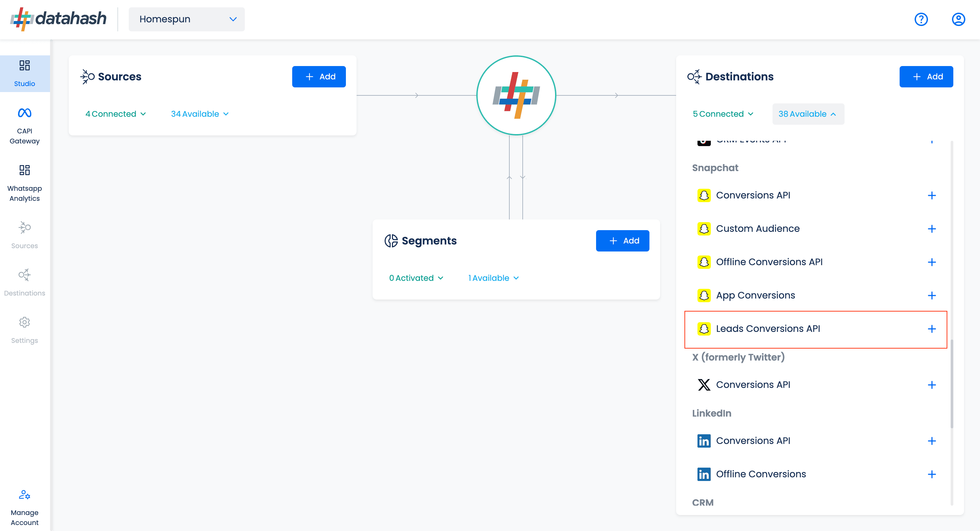Screen dimensions: 980x531
Task: Click the central datahash hub circle
Action: pyautogui.click(x=516, y=95)
